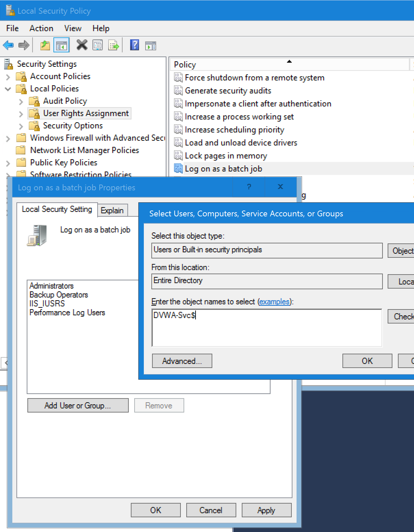Click the Properties dialog help question mark
Image resolution: width=414 pixels, height=532 pixels.
(x=249, y=187)
